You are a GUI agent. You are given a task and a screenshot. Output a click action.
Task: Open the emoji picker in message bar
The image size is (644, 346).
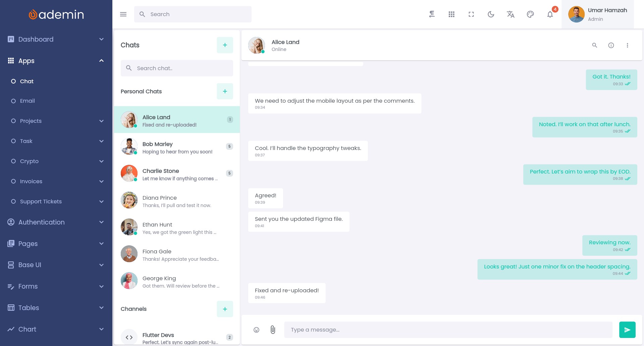256,330
